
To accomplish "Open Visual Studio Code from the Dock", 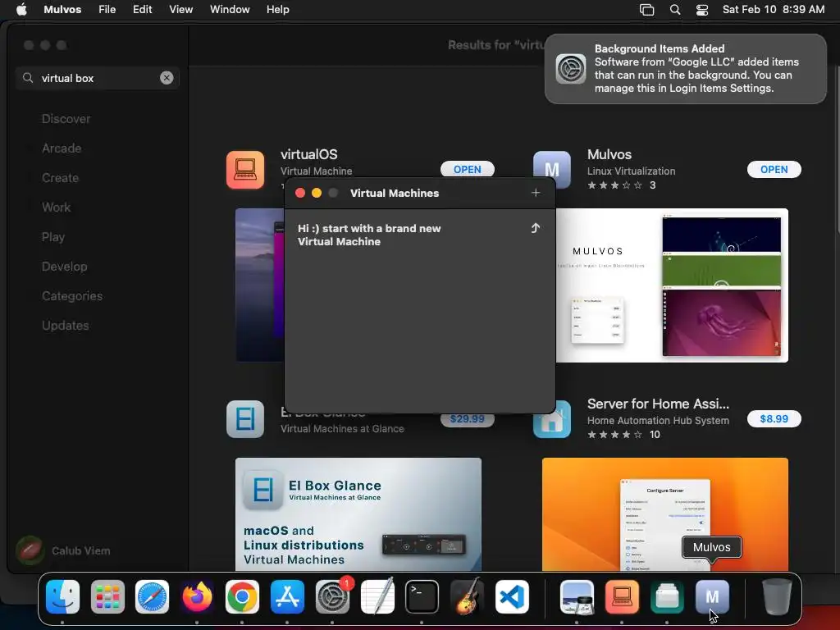I will 512,597.
